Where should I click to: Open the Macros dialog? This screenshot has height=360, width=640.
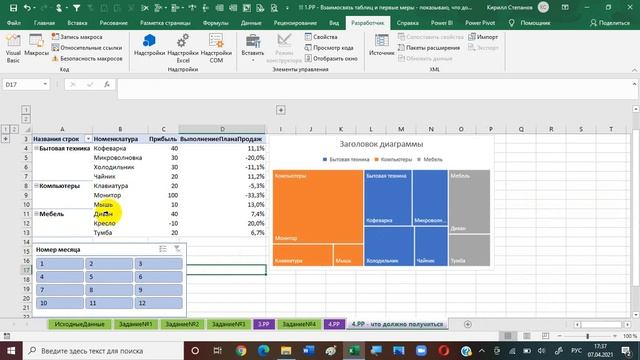pyautogui.click(x=36, y=45)
